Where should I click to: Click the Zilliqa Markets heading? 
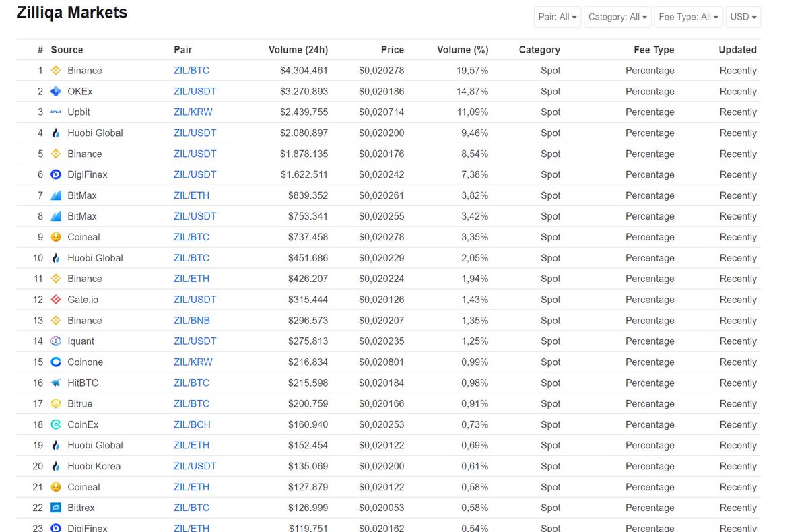[x=72, y=12]
